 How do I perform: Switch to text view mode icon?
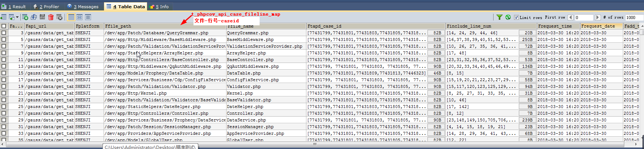point(88,17)
